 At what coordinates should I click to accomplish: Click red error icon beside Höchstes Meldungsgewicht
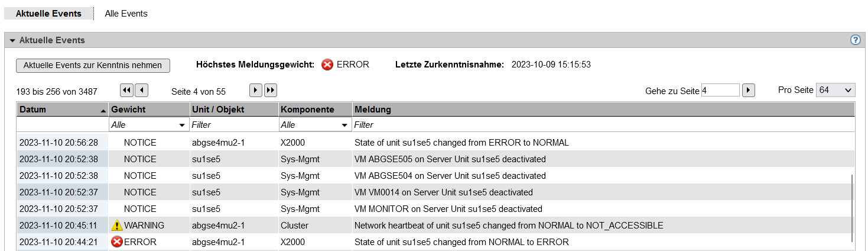point(327,65)
